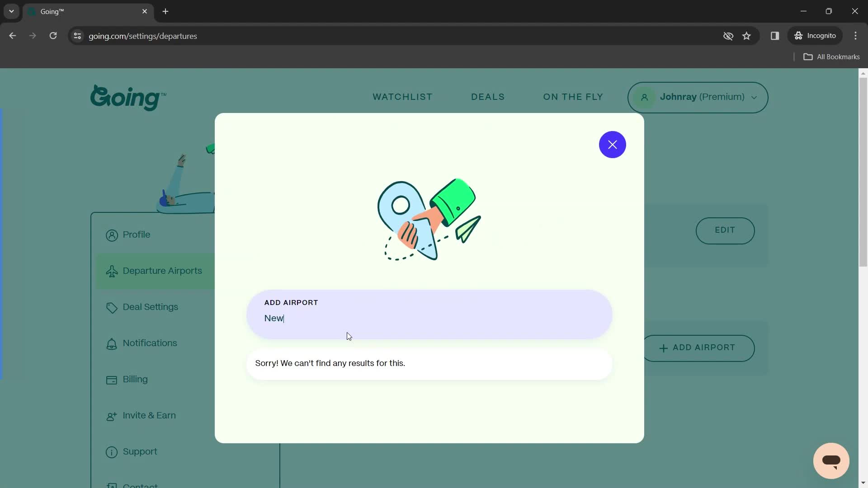The height and width of the screenshot is (488, 868).
Task: Click the Departure Airports sidebar icon
Action: pyautogui.click(x=112, y=271)
